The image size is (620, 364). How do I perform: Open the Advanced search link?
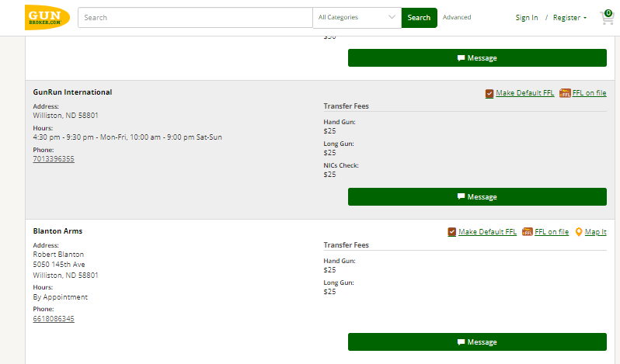click(457, 17)
